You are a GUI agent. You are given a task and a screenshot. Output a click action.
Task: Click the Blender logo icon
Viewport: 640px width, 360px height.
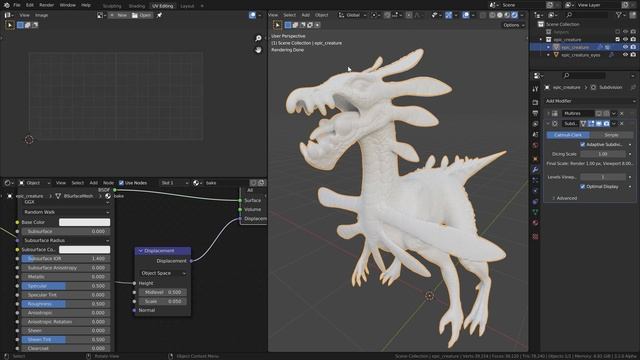click(x=7, y=5)
